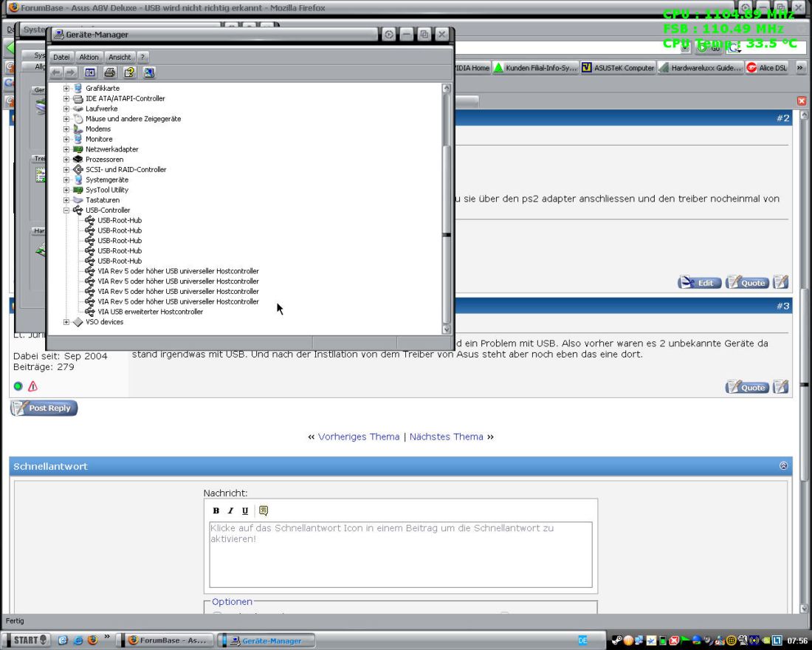
Task: Click the underline U formatting icon
Action: coord(245,510)
